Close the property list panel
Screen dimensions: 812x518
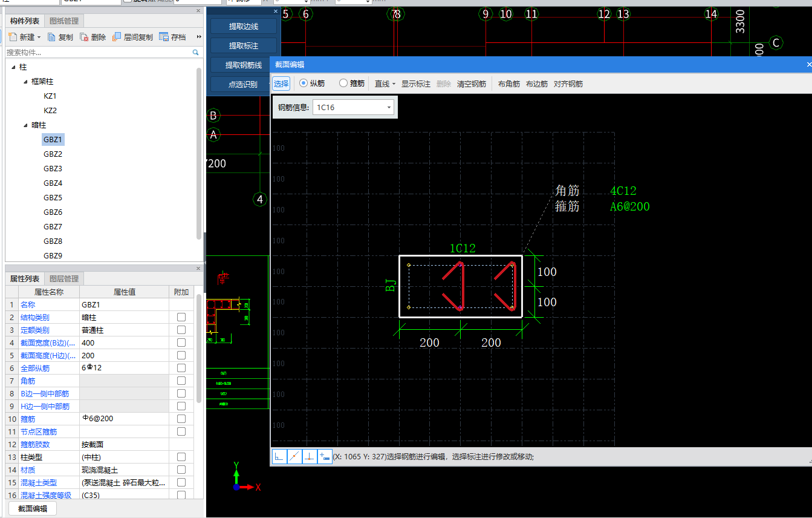pyautogui.click(x=198, y=269)
